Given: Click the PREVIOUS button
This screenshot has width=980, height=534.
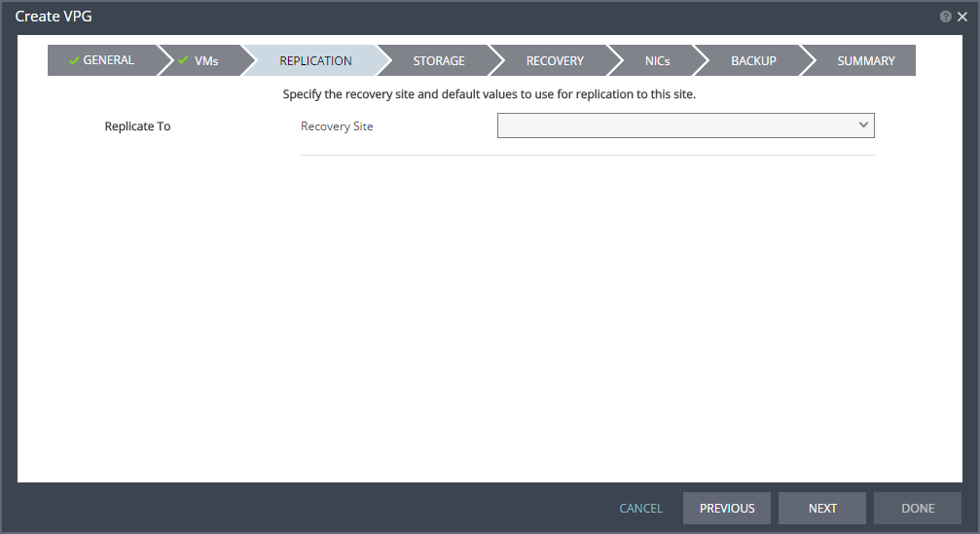Looking at the screenshot, I should point(727,509).
